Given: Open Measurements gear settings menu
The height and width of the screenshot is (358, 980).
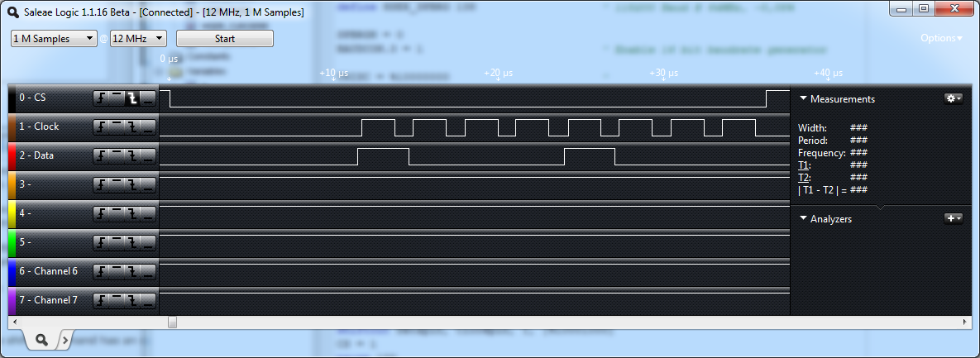Looking at the screenshot, I should [x=954, y=98].
